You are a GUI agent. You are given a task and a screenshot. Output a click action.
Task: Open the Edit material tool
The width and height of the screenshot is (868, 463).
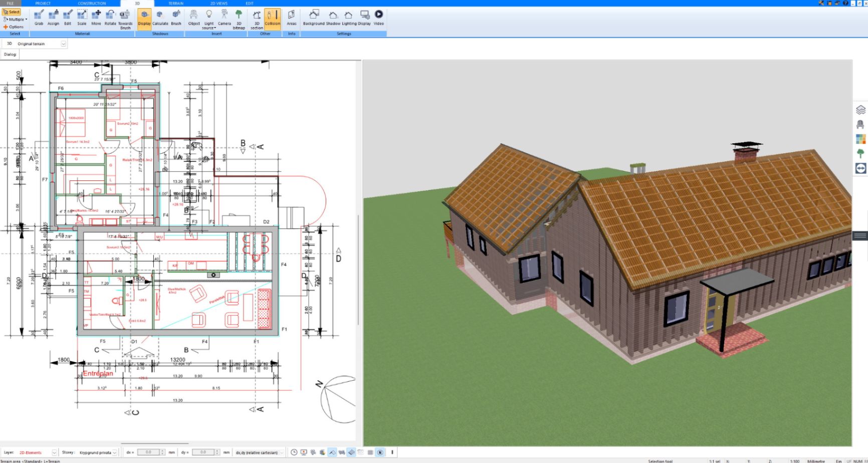pos(68,18)
